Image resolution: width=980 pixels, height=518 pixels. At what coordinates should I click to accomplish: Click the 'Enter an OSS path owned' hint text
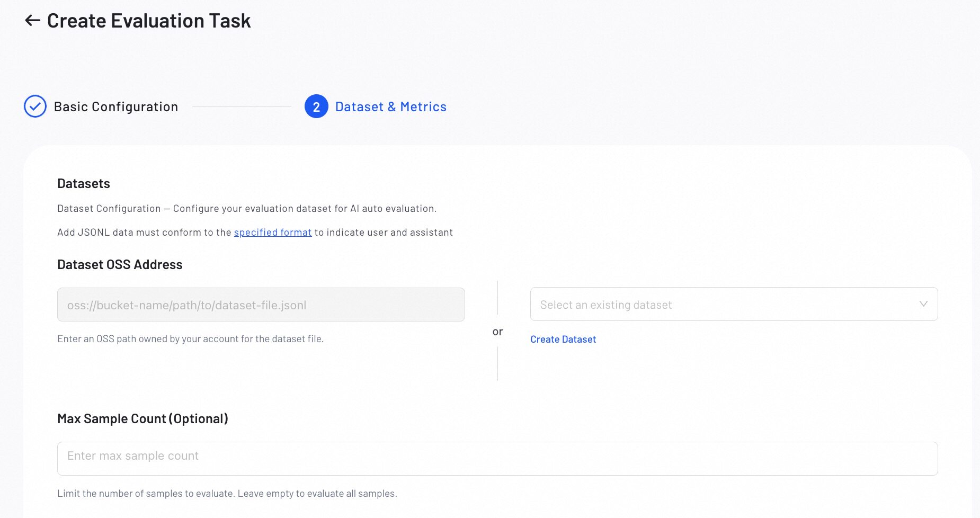click(190, 339)
